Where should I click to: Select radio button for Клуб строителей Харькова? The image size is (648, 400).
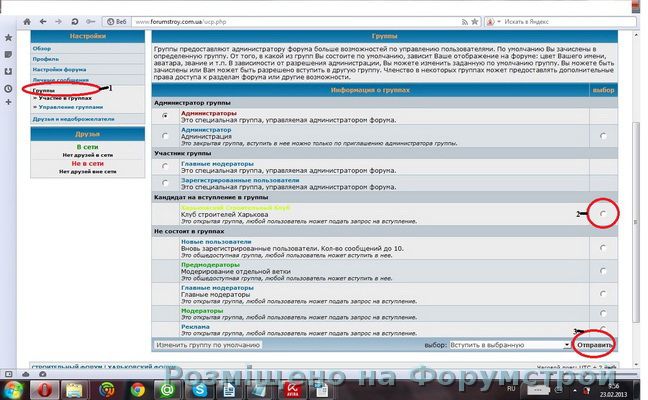pos(603,213)
